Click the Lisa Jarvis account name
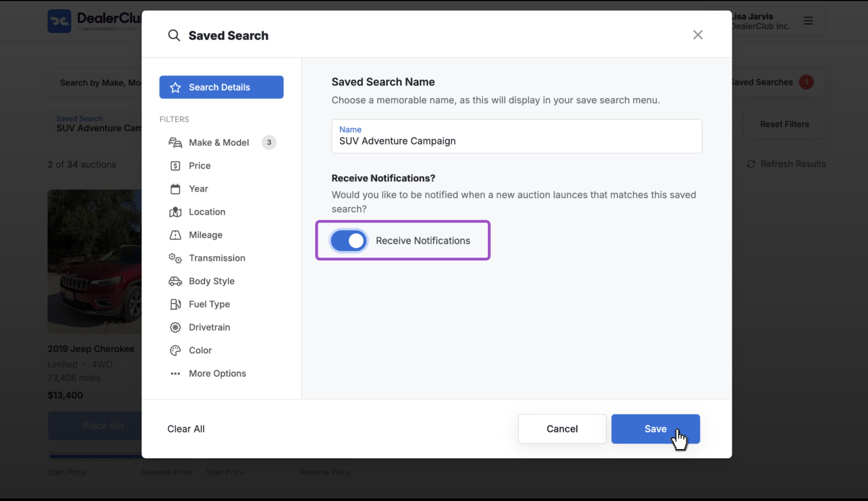 [x=752, y=16]
